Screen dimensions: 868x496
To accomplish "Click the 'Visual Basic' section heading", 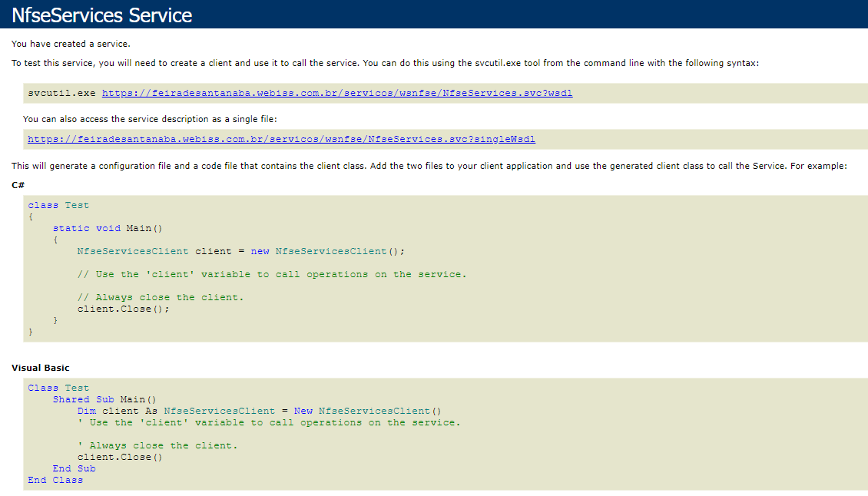I will click(41, 368).
